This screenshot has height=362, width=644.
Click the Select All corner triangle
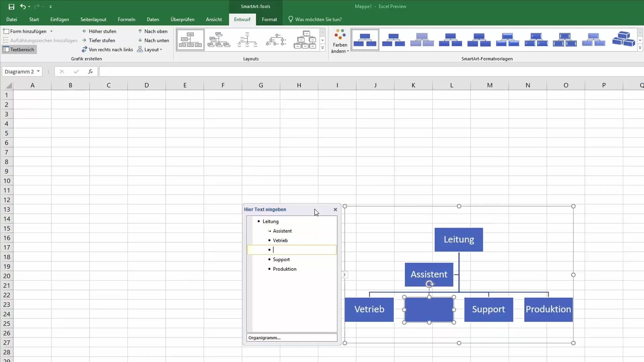9,85
